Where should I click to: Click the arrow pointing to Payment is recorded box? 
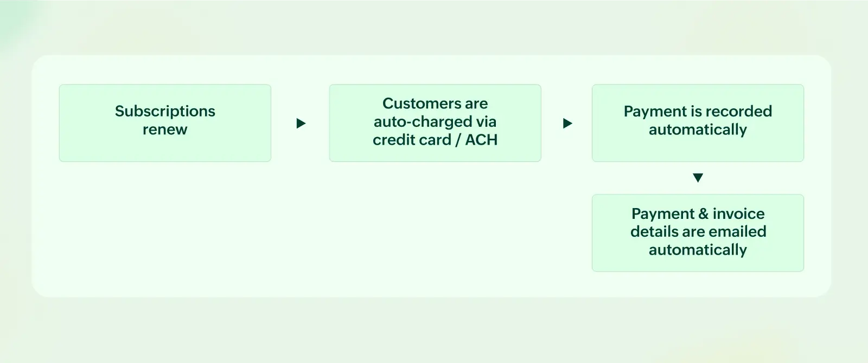click(567, 124)
